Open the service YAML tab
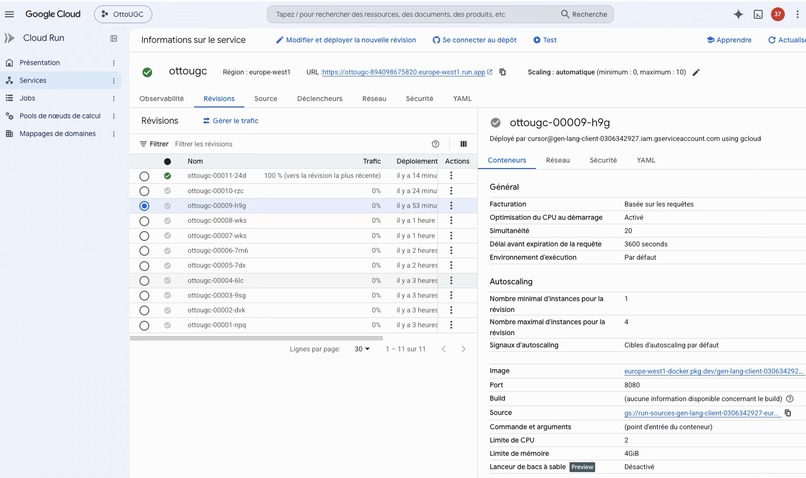Viewport: 806px width, 478px height. click(x=462, y=99)
